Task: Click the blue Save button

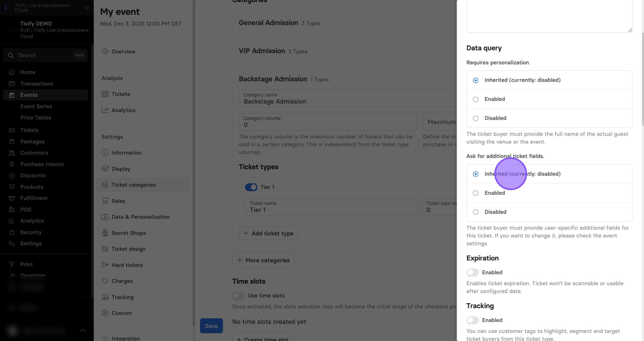Action: coord(211,326)
